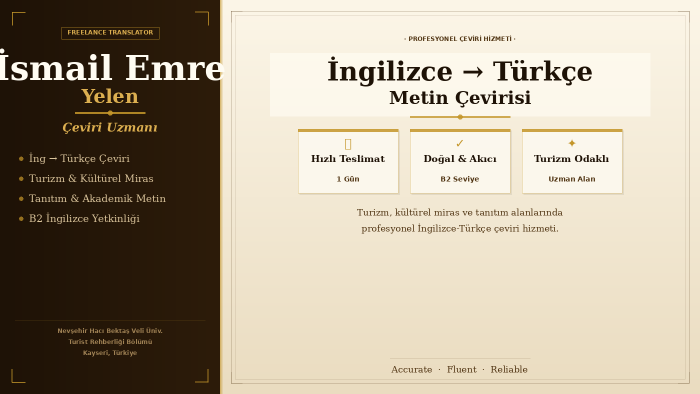This screenshot has width=700, height=394.
Task: Open the Turizm Odaklı card title
Action: [x=572, y=159]
